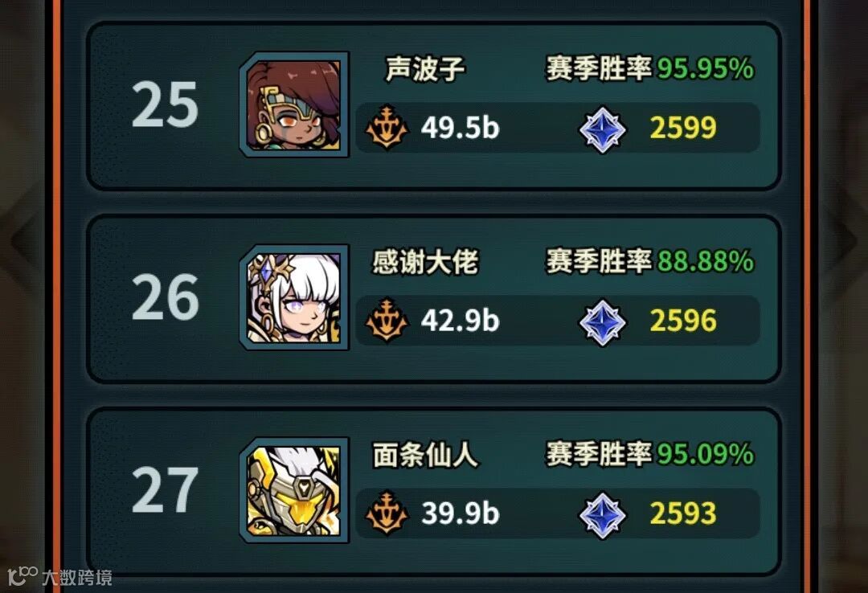Select player name 面条仙人
868x593 pixels.
click(x=425, y=455)
